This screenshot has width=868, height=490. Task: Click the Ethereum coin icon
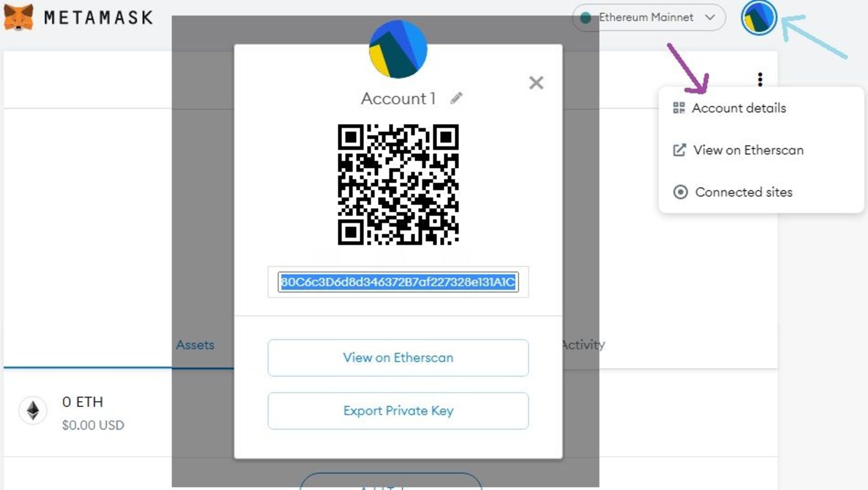click(33, 411)
